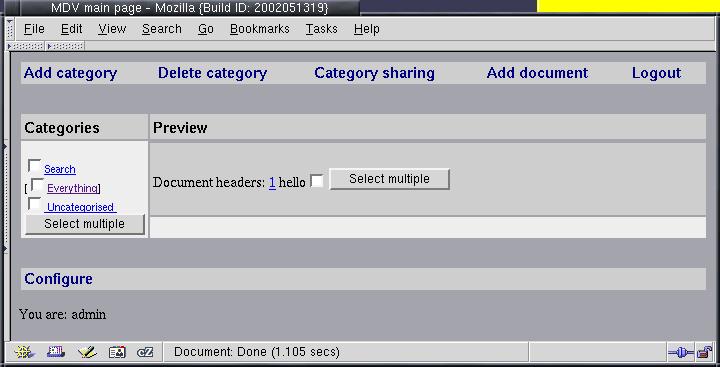720x367 pixels.
Task: Click the online/offline plug icon
Action: [x=681, y=353]
